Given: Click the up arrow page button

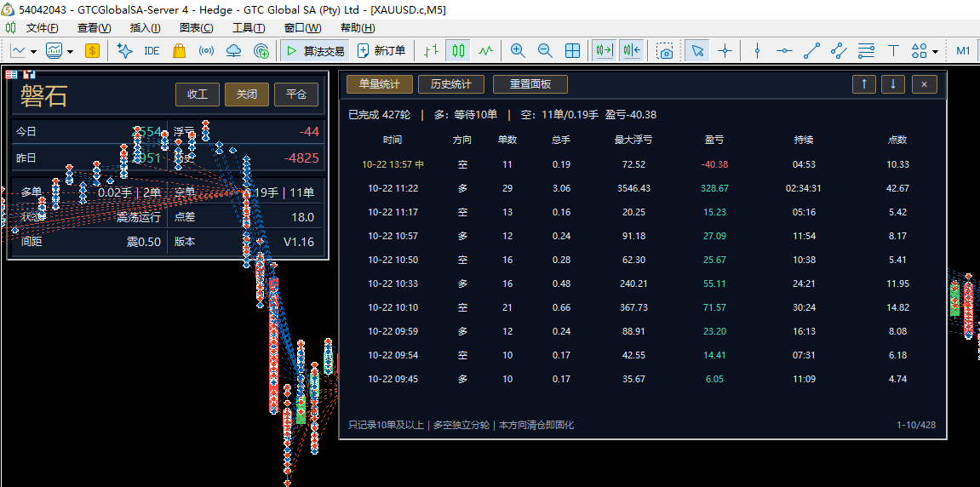Looking at the screenshot, I should pos(864,83).
